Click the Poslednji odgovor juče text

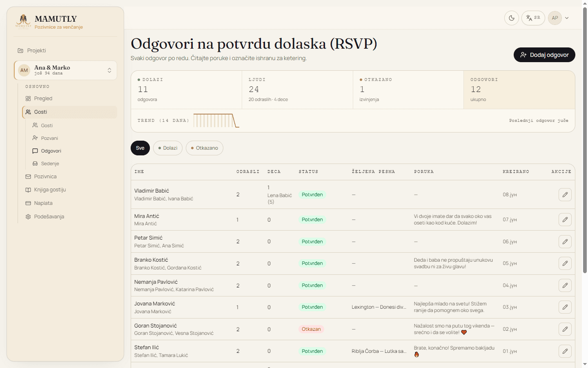click(539, 121)
